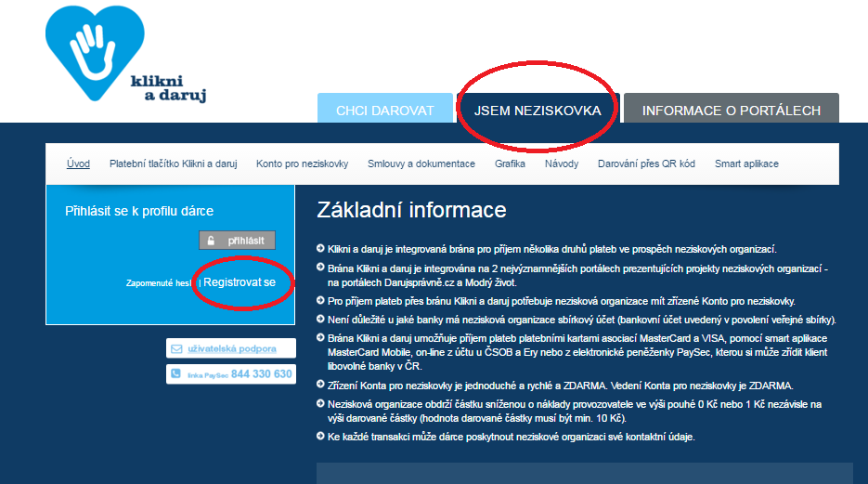Click the arrow bullet before 'Ke každé transakci'
868x484 pixels.
click(320, 436)
